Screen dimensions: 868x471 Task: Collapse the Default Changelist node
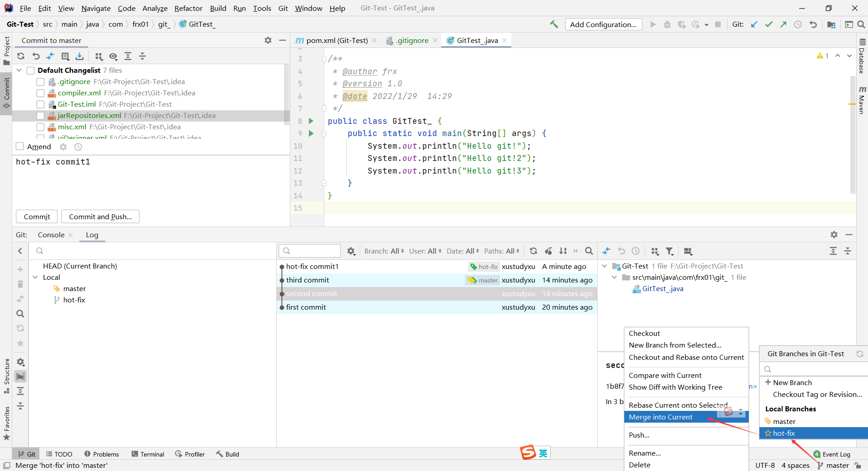pyautogui.click(x=19, y=71)
